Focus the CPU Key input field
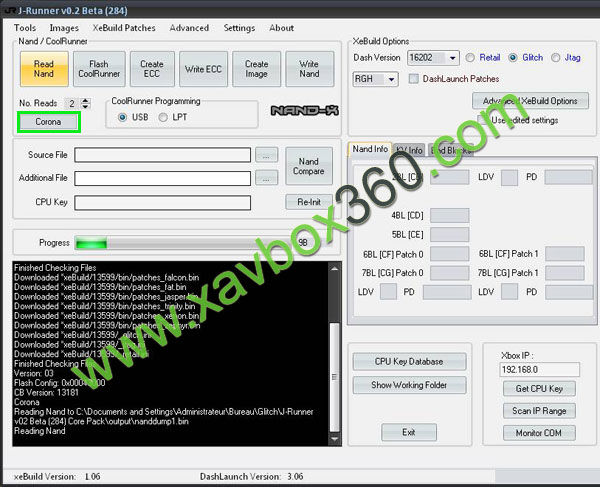The image size is (600, 487). pyautogui.click(x=163, y=203)
